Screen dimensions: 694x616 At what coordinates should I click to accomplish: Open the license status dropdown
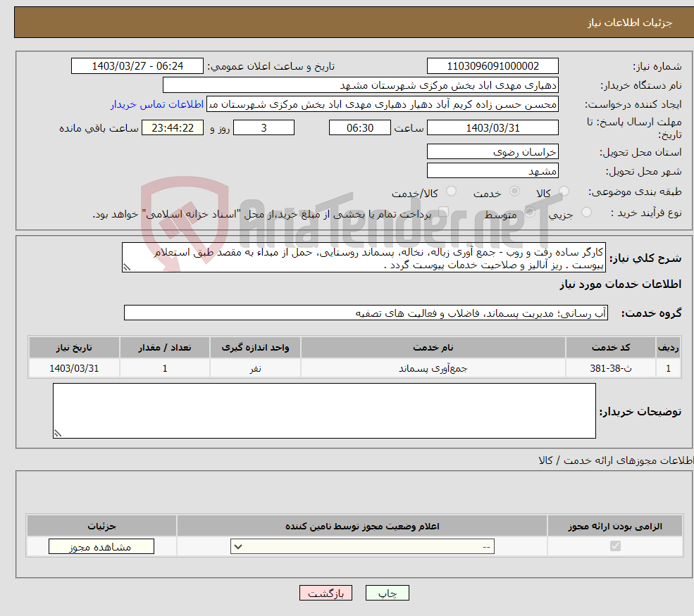(362, 546)
